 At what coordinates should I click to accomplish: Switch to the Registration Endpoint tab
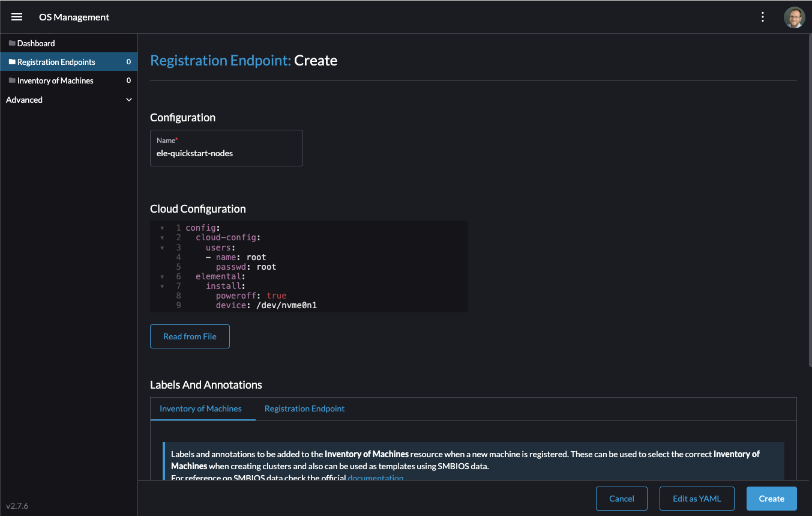(x=304, y=408)
